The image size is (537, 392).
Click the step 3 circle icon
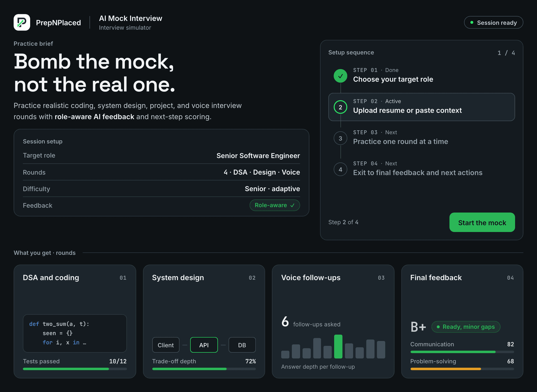(340, 138)
